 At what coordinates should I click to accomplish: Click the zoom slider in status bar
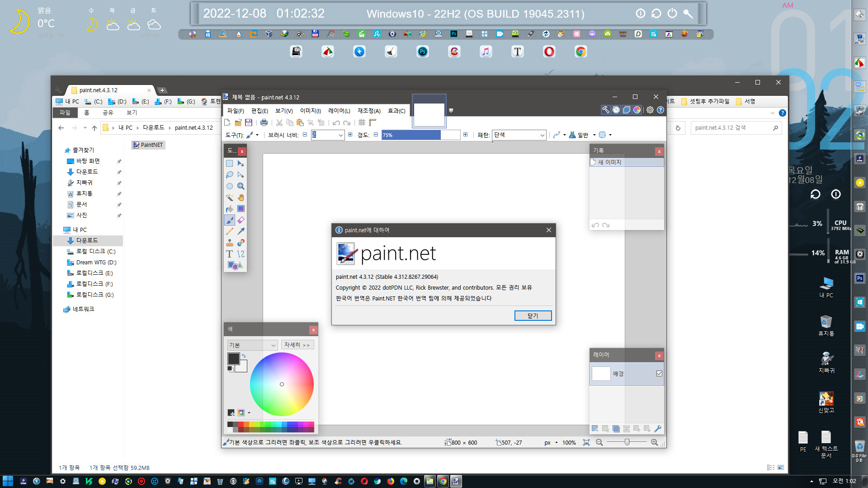coord(627,443)
